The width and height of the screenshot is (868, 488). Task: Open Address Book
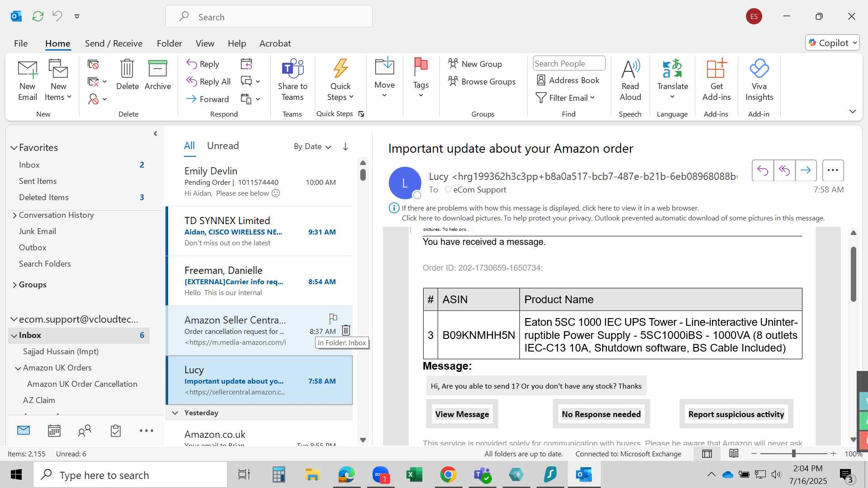click(568, 80)
